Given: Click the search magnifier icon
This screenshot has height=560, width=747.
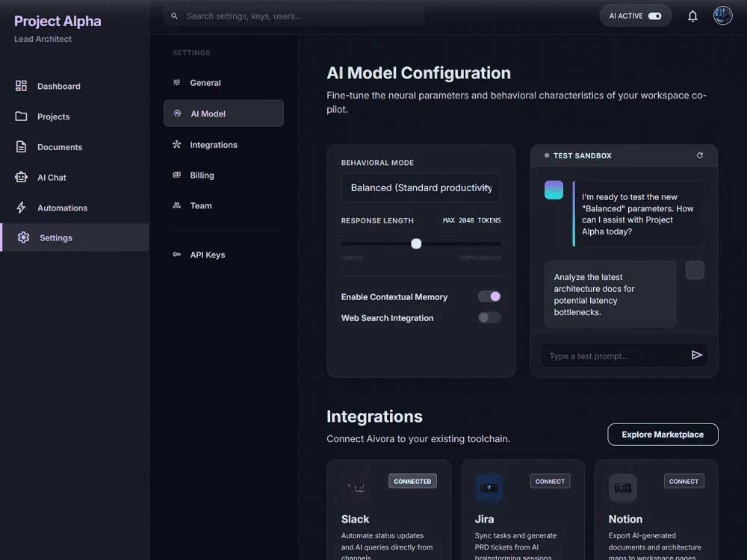Looking at the screenshot, I should click(x=174, y=16).
